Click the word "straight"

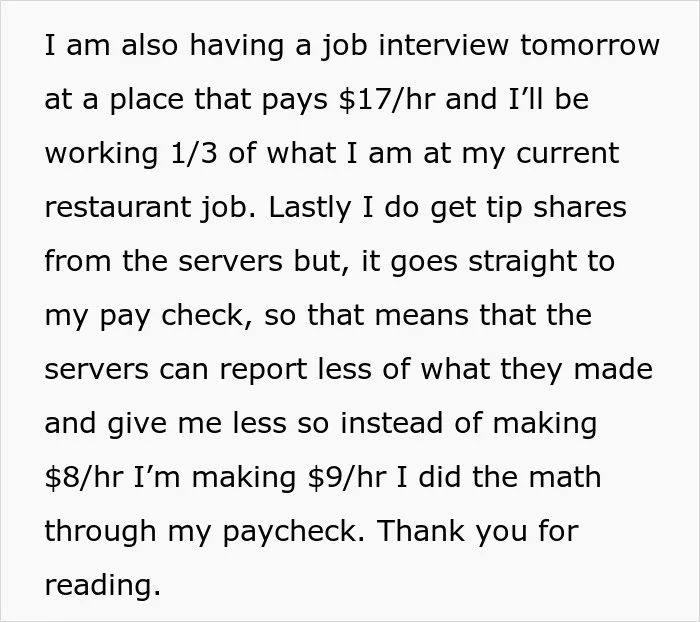point(522,262)
